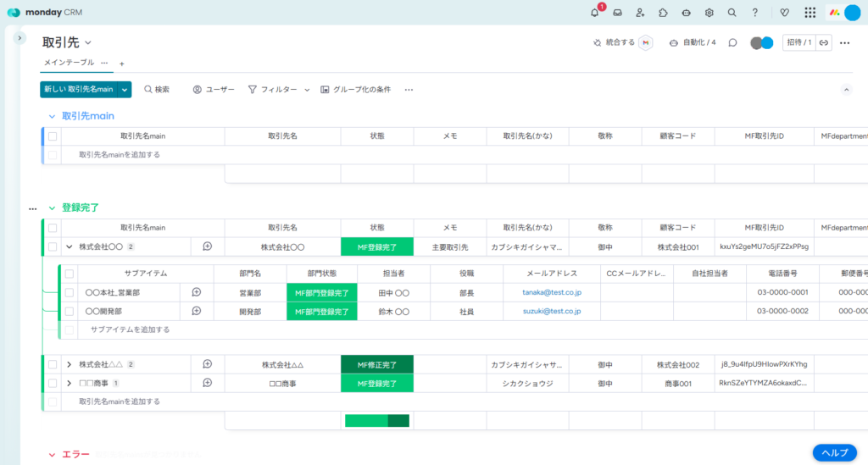Click the search magnifier in top bar
868x465 pixels.
coord(732,13)
